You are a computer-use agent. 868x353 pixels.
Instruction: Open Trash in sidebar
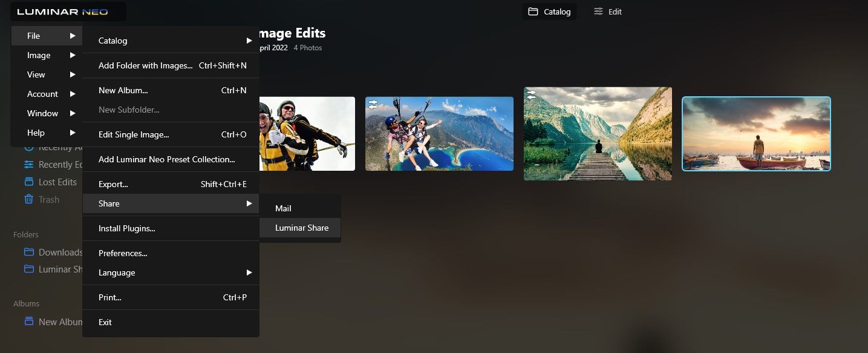[49, 200]
